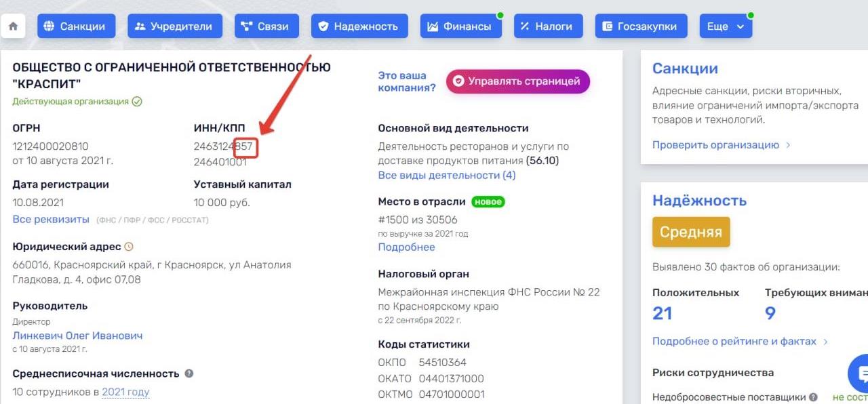
Task: Click the clock icon beside Юридический адрес
Action: pos(129,247)
